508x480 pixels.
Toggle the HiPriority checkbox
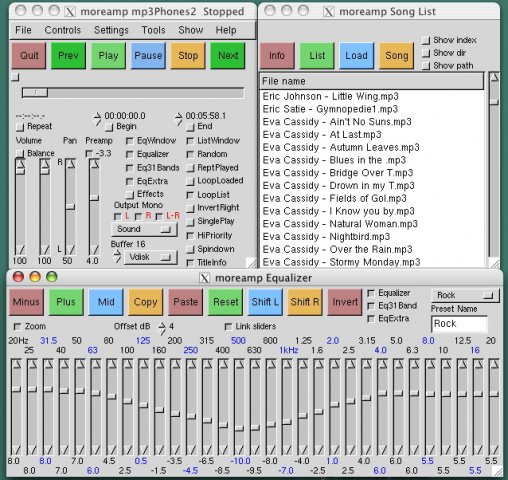point(190,236)
